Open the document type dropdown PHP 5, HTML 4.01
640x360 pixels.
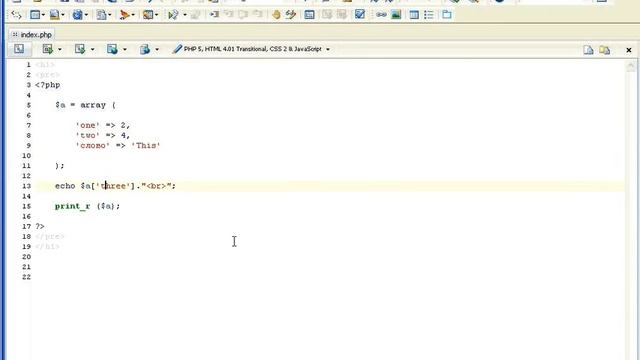click(x=251, y=49)
